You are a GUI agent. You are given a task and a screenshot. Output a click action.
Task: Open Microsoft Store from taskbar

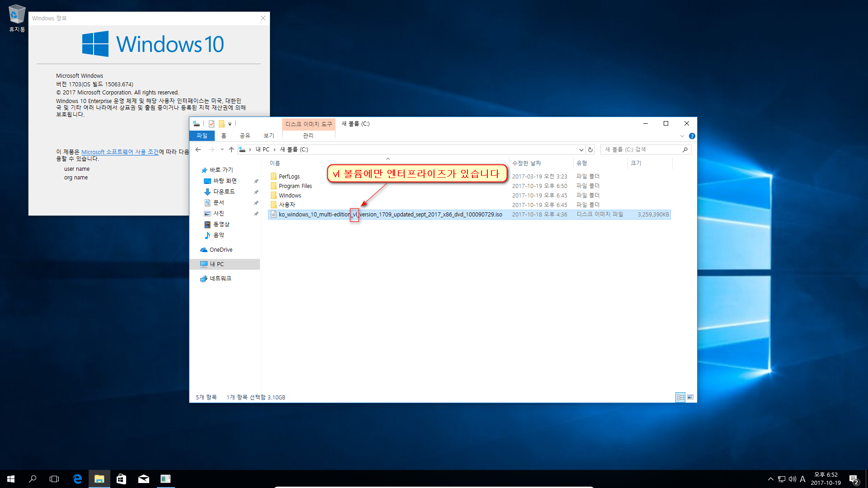pyautogui.click(x=121, y=479)
